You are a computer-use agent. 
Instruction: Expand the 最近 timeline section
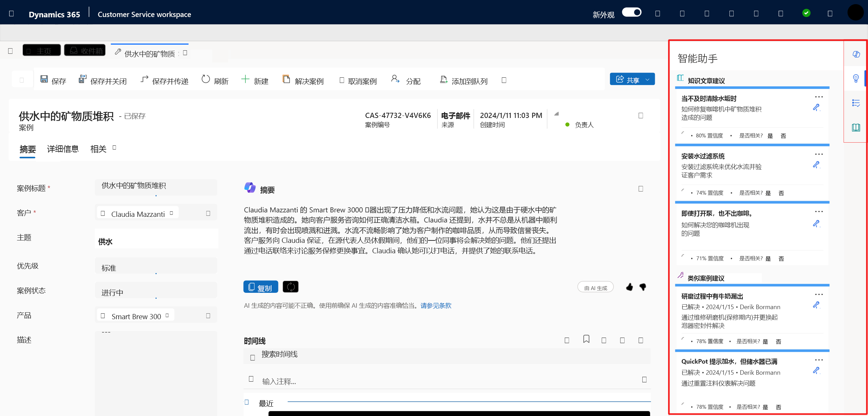pos(247,402)
